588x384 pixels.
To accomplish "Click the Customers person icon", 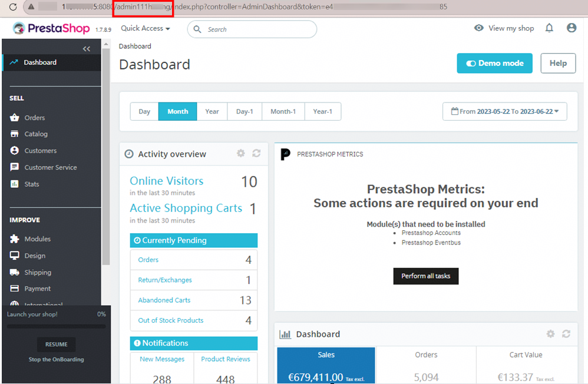I will pos(14,150).
